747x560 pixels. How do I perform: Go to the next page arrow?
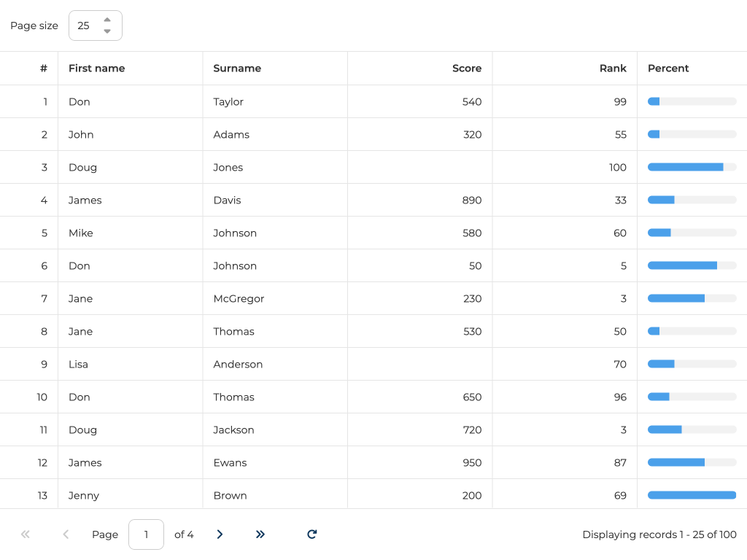[x=220, y=534]
